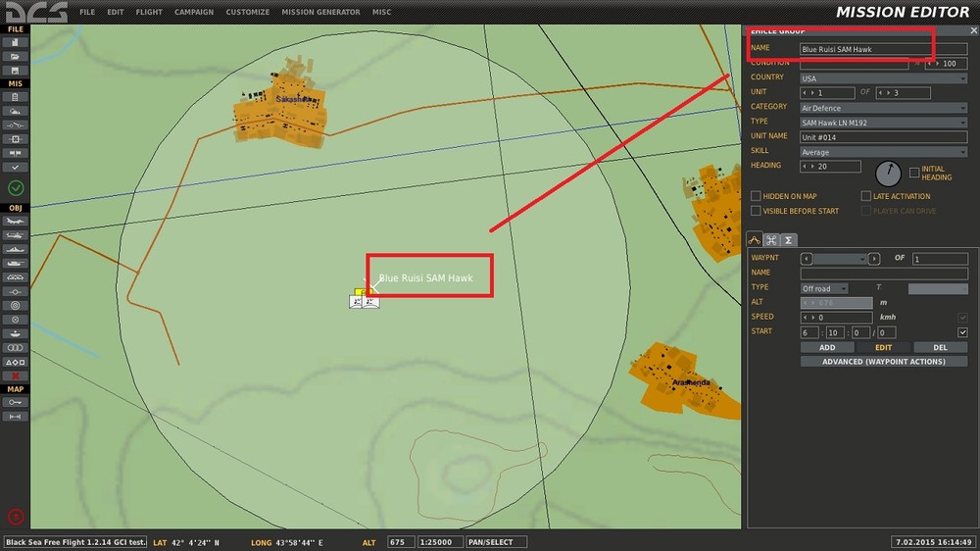Screen dimensions: 980x551
Task: Select the trigger zone concentric circles icon
Action: [x=15, y=306]
